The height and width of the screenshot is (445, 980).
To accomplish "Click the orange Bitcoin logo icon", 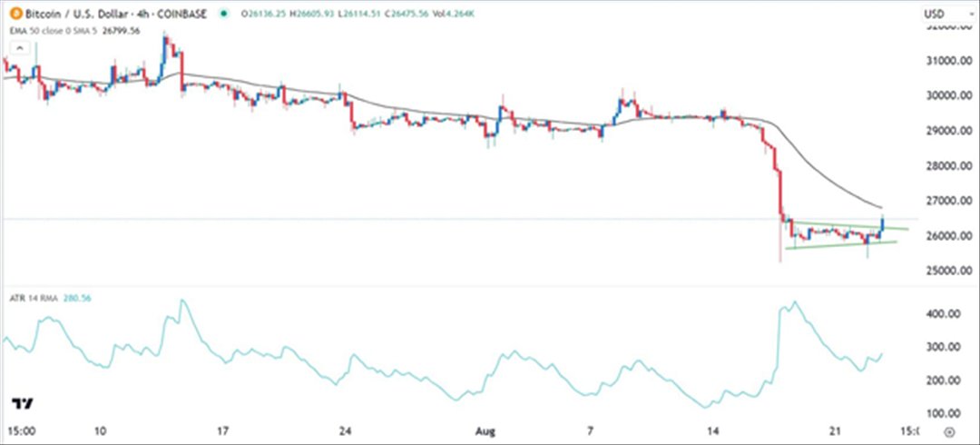I will 17,13.
